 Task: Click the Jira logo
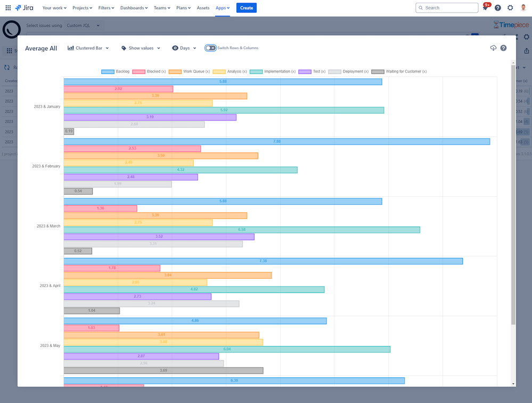click(x=24, y=8)
